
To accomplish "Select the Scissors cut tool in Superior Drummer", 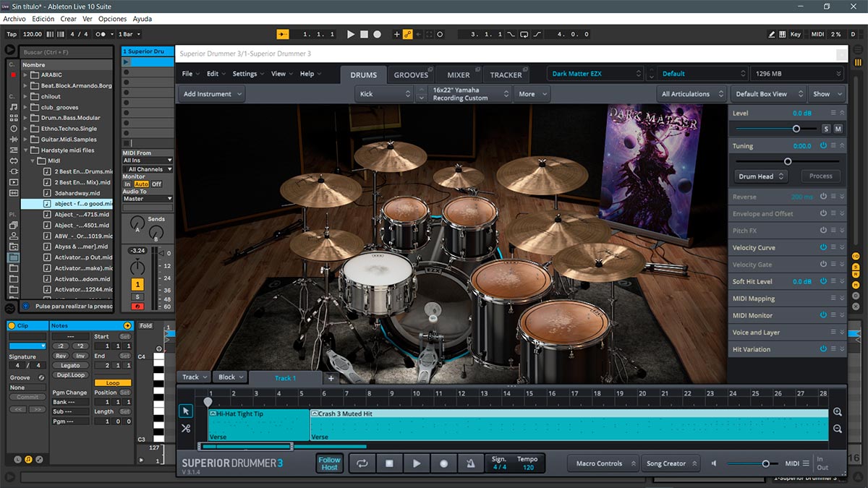I will 186,428.
